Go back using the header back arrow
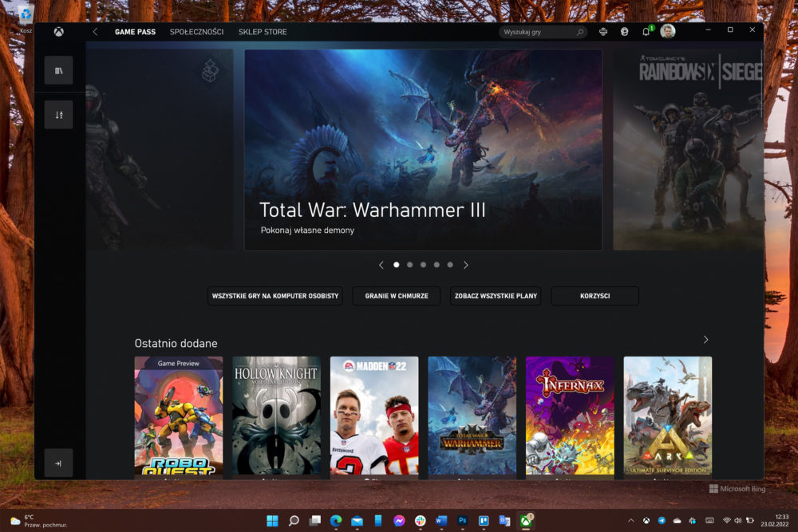 [95, 32]
